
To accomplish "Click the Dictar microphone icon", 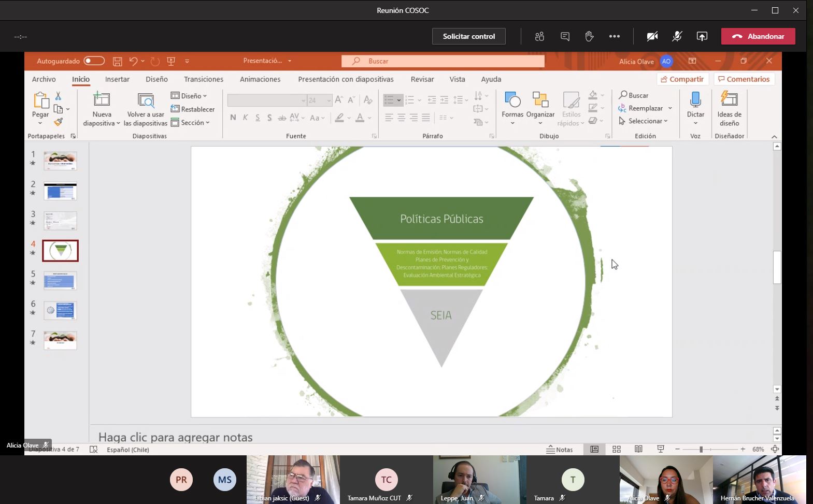I will point(695,99).
